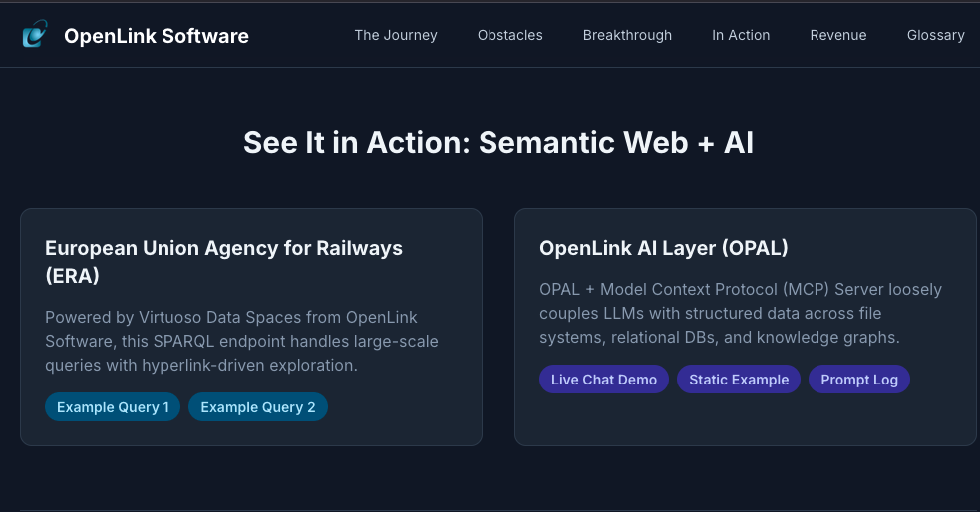The height and width of the screenshot is (512, 980).
Task: Launch the Live Chat Demo
Action: [604, 379]
